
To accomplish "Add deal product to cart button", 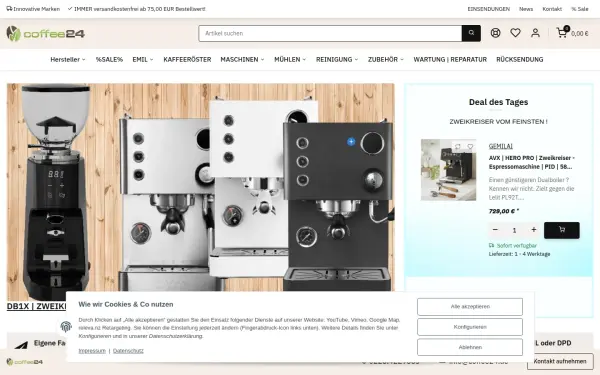I will point(562,230).
